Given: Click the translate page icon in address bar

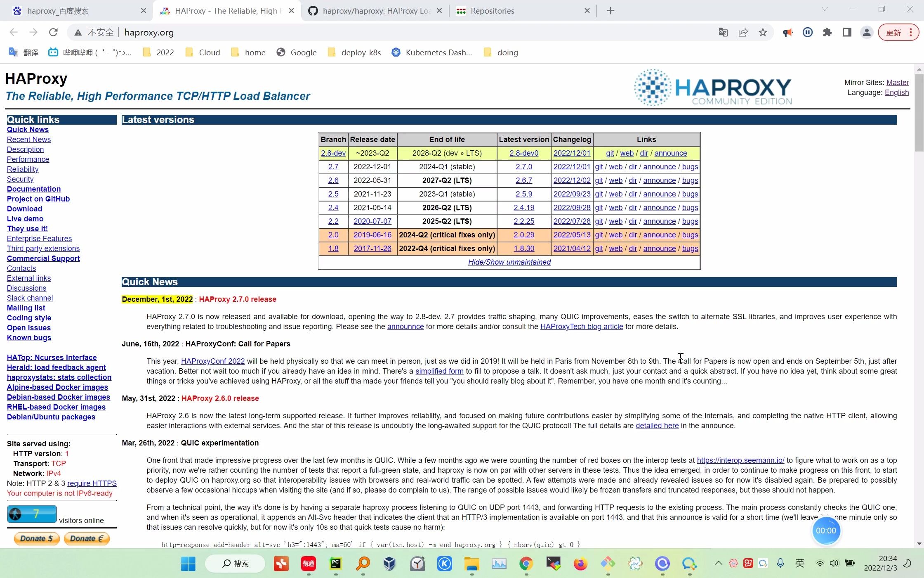Looking at the screenshot, I should tap(723, 32).
